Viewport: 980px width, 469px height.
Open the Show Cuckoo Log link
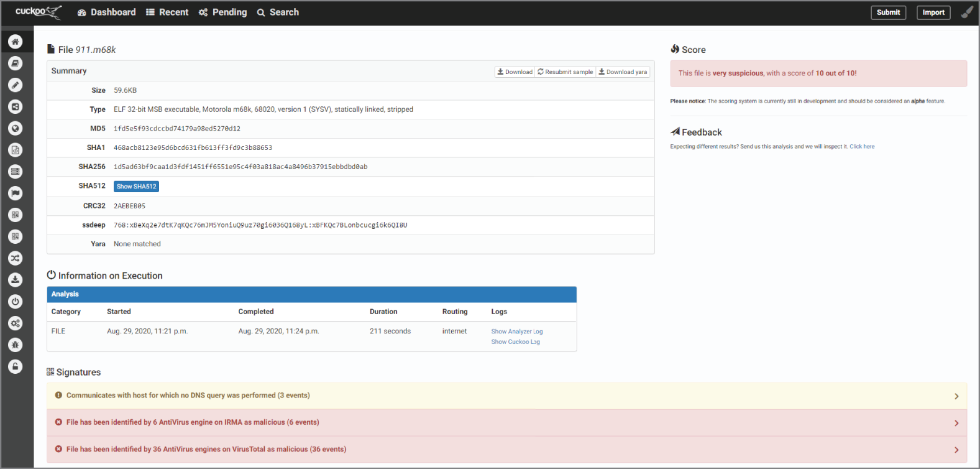tap(516, 342)
